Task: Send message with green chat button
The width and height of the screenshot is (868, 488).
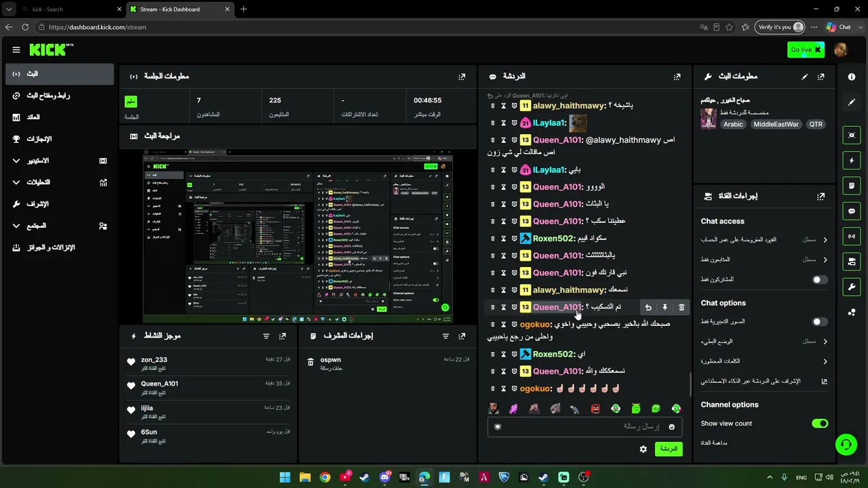Action: tap(669, 449)
